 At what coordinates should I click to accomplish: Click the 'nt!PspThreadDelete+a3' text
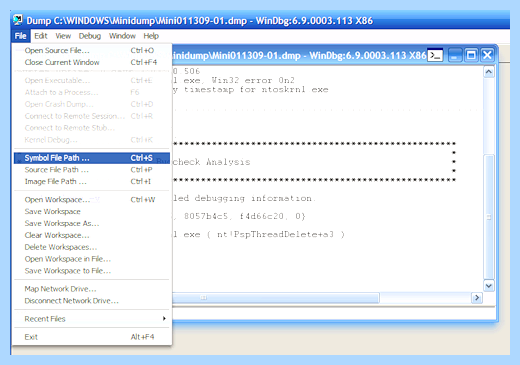(x=275, y=235)
